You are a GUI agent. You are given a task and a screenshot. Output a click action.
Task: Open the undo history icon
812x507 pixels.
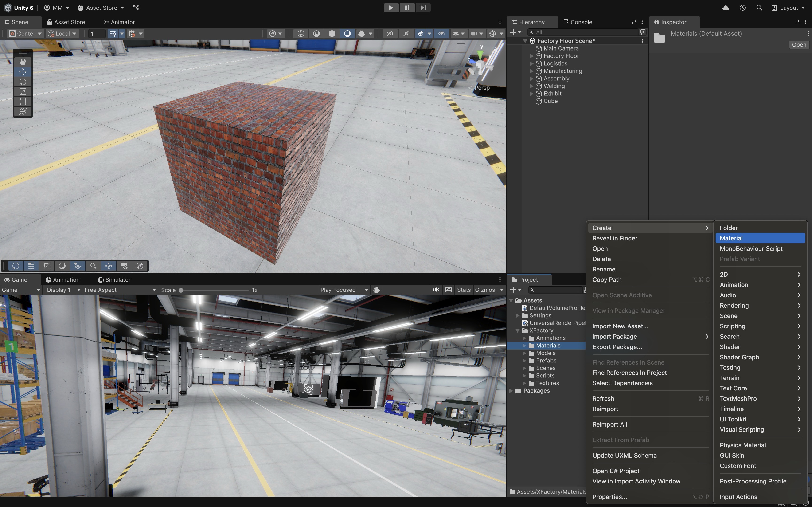[x=742, y=8]
